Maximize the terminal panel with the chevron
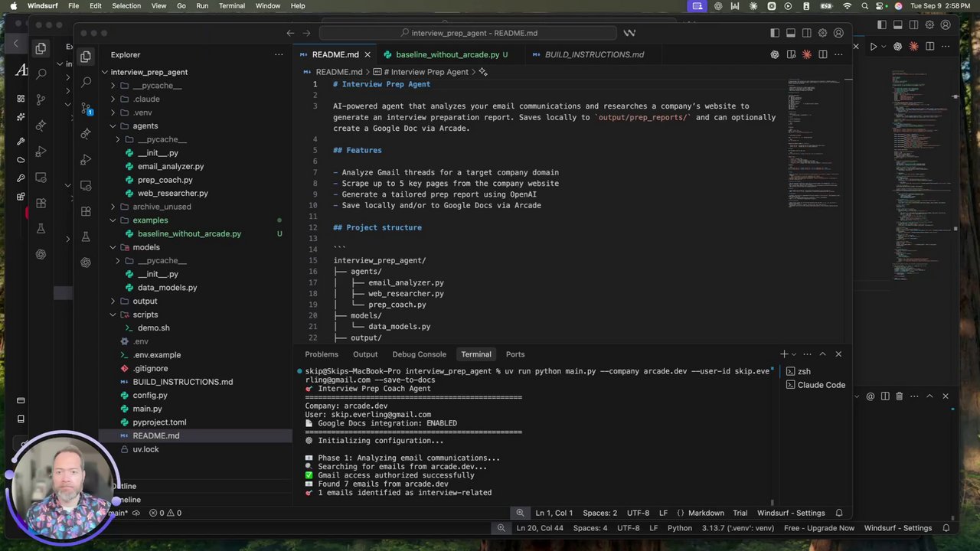 822,354
